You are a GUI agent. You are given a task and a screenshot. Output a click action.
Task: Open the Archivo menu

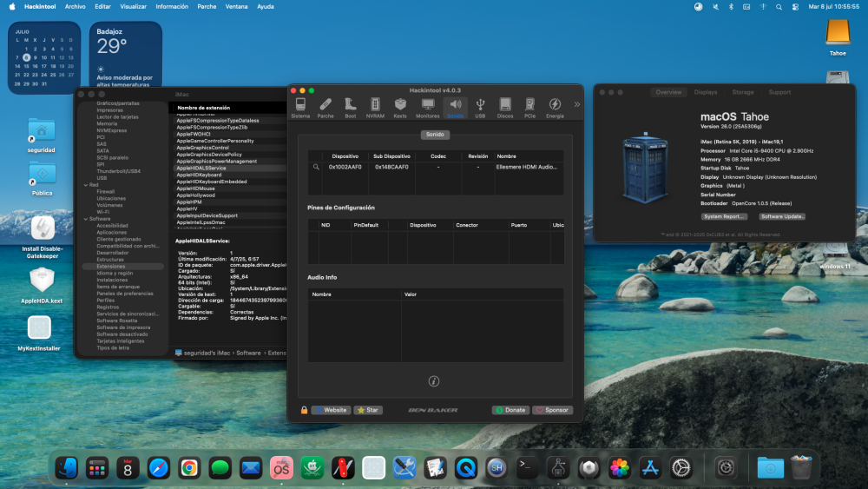point(76,7)
